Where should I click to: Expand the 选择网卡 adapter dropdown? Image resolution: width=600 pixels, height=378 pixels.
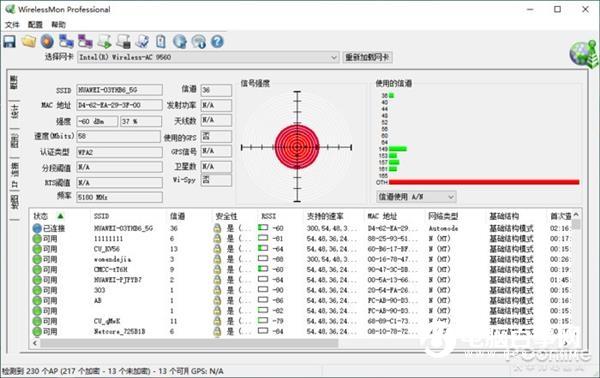(x=334, y=57)
